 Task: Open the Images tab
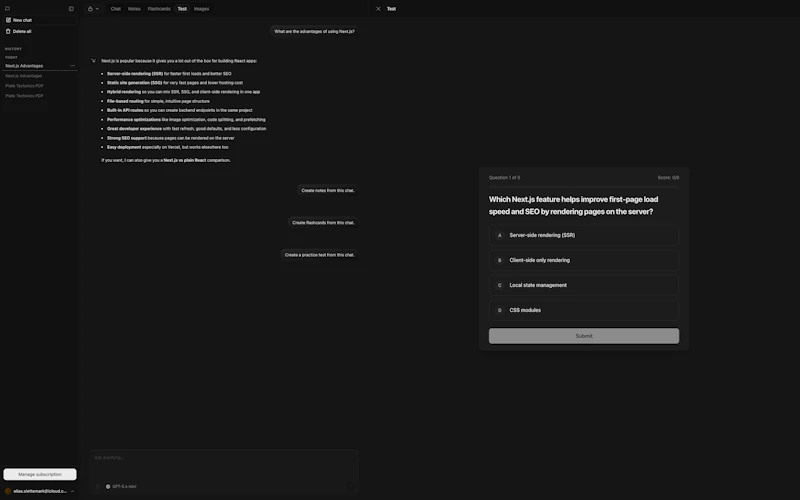[x=202, y=9]
